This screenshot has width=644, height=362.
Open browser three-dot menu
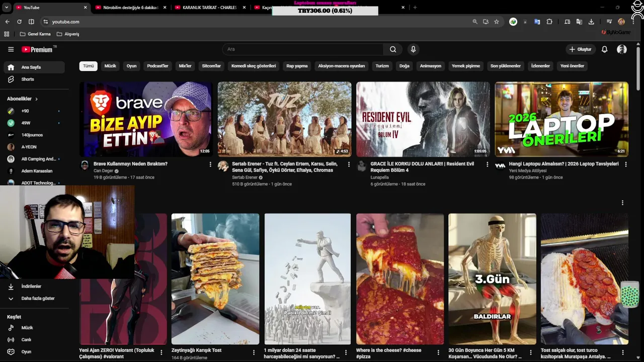click(633, 22)
